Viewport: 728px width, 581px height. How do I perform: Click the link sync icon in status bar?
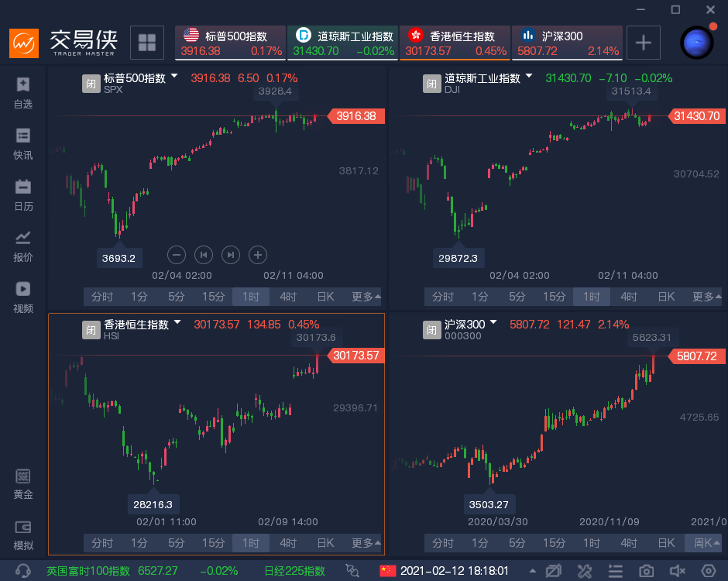pyautogui.click(x=352, y=570)
